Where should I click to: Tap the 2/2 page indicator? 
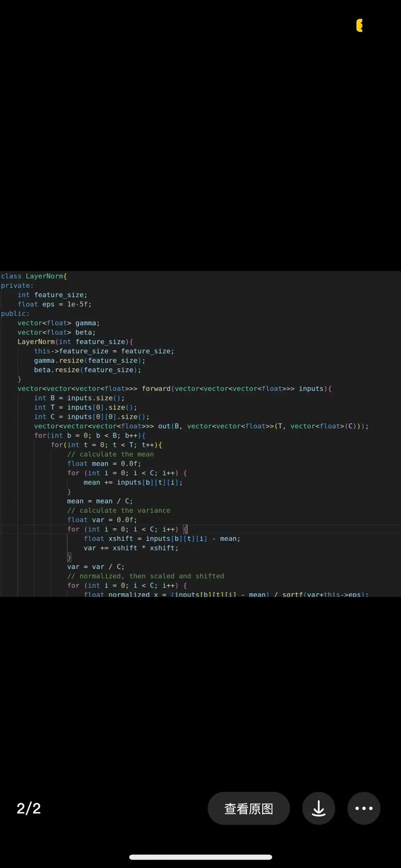[29, 808]
